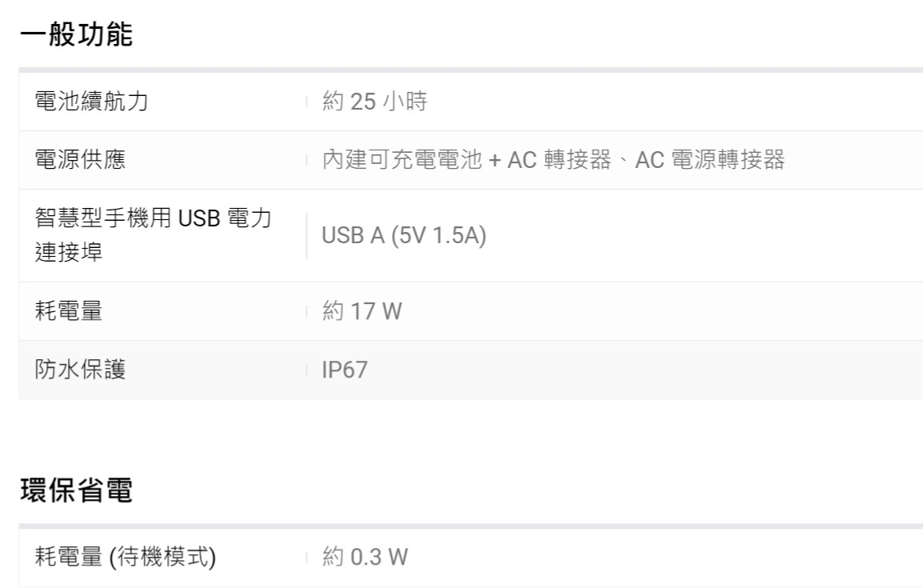Click the 耗電量 (待機模式) label

126,558
